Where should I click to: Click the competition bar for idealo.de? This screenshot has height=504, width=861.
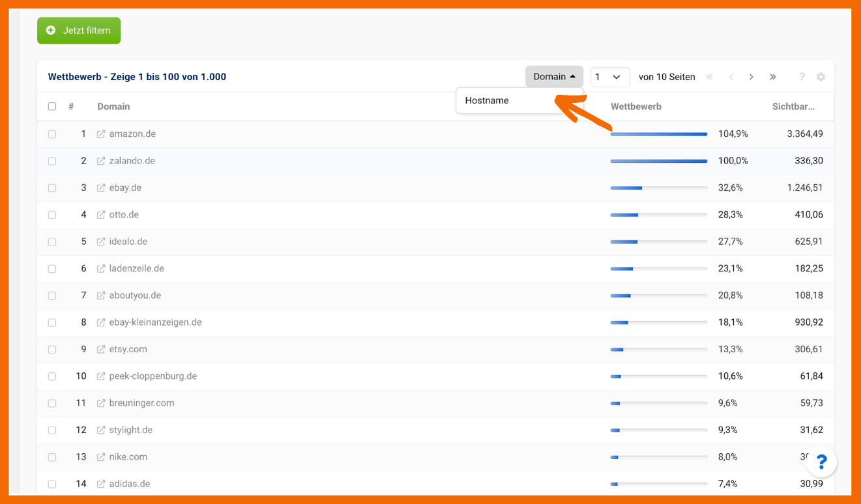(x=658, y=242)
